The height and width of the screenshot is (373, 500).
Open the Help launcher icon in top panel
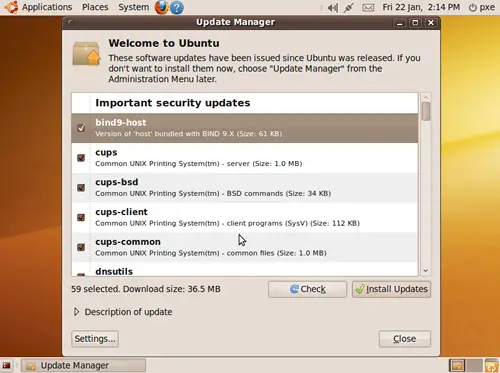pyautogui.click(x=177, y=8)
